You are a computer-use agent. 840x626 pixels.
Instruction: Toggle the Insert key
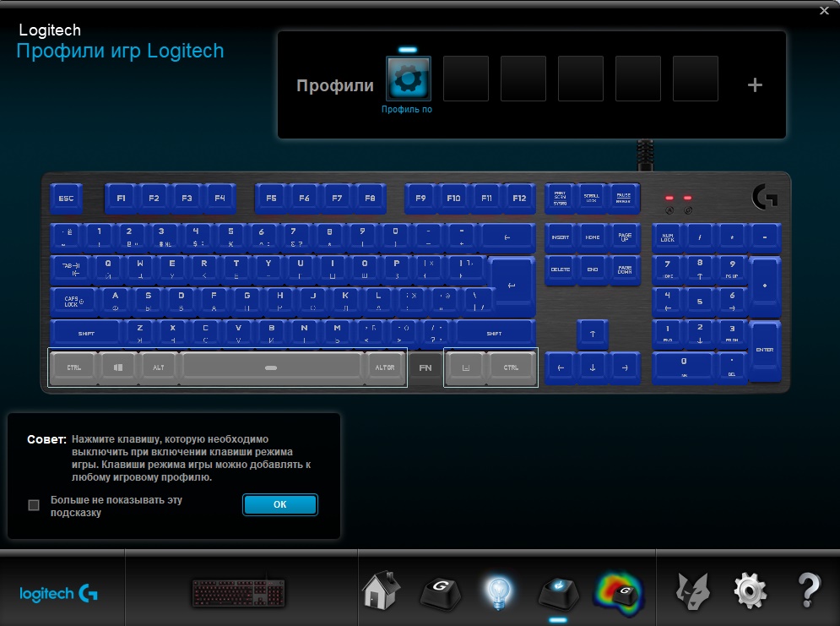click(x=561, y=237)
